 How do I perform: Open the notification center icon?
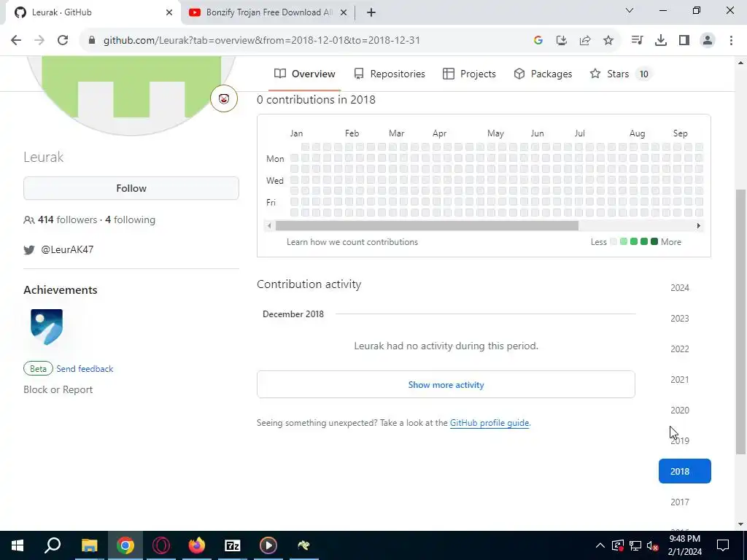[723, 545]
